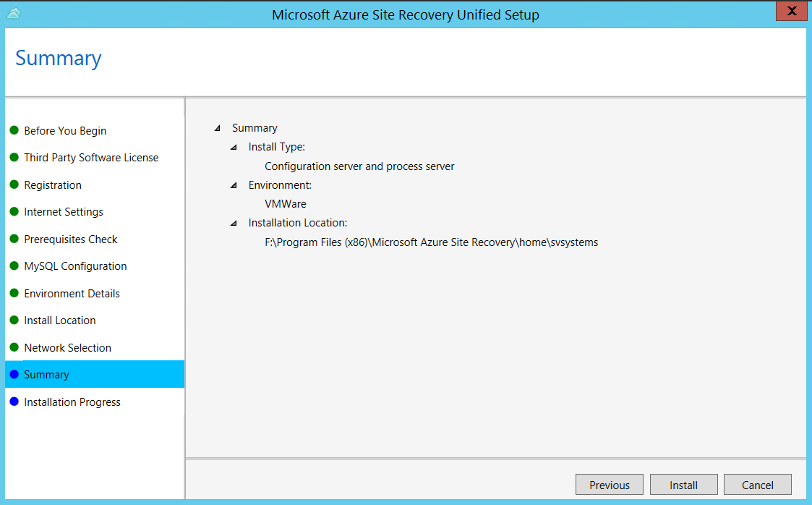The height and width of the screenshot is (505, 812).
Task: Click the blue dot beside Summary
Action: 15,375
